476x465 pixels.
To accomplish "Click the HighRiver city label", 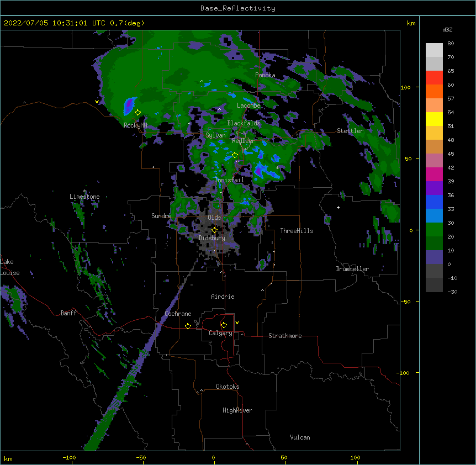I will 237,410.
